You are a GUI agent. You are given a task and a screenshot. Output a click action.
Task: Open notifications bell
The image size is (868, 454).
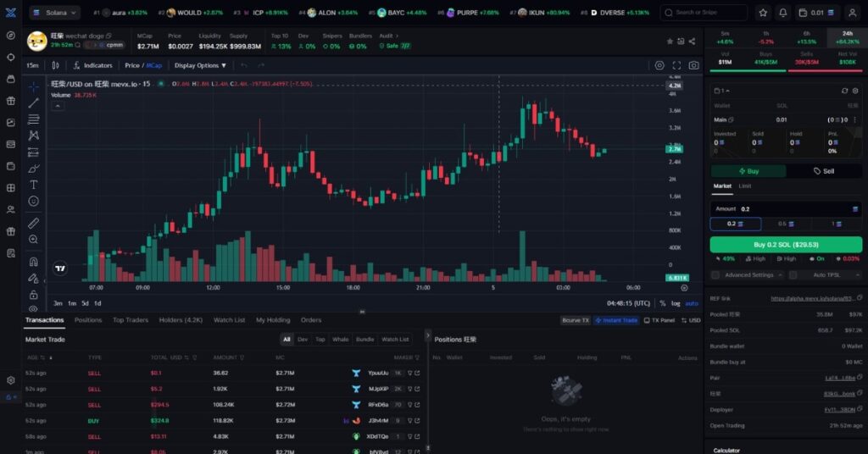[782, 12]
